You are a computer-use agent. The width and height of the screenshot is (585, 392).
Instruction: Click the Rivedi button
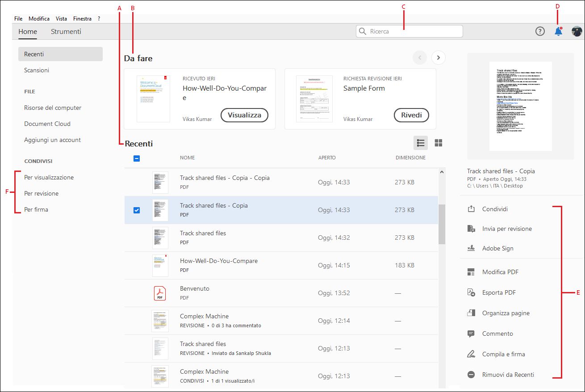pos(411,115)
